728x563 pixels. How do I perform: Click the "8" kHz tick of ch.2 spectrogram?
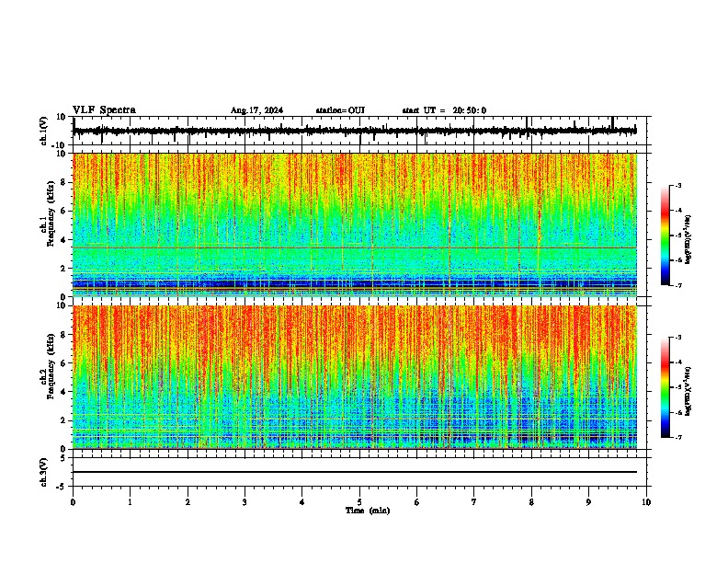coord(63,335)
